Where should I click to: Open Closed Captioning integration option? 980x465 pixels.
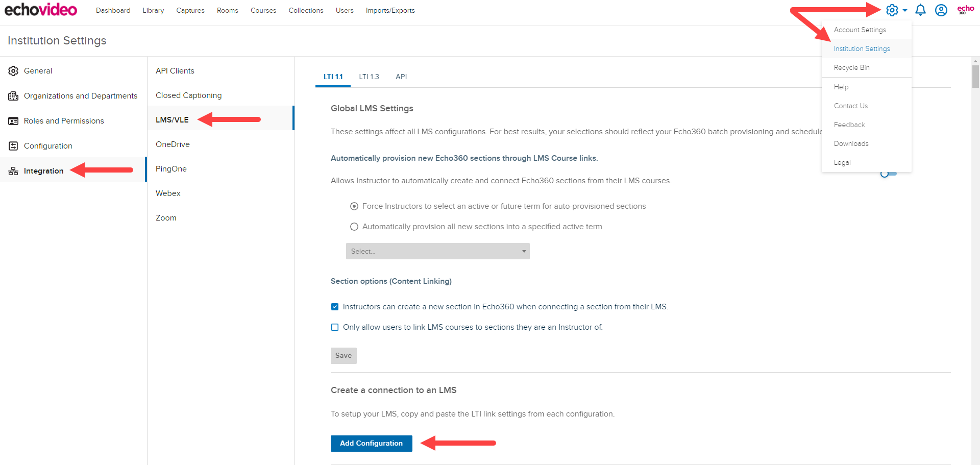click(x=221, y=95)
